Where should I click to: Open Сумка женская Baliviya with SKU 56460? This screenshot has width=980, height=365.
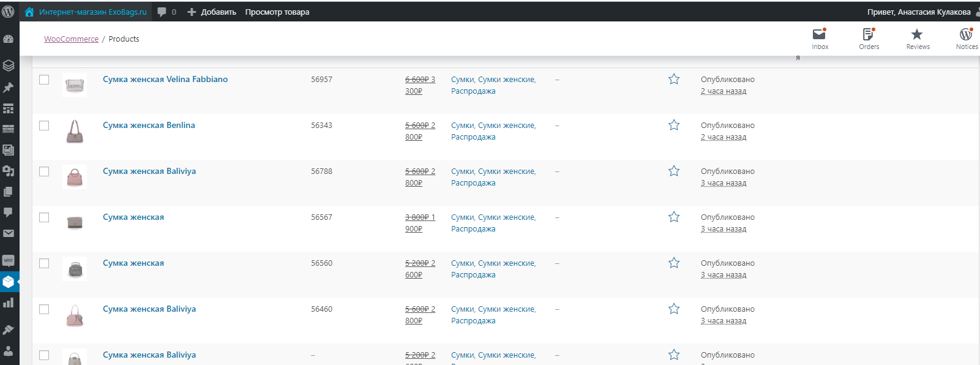[x=149, y=309]
